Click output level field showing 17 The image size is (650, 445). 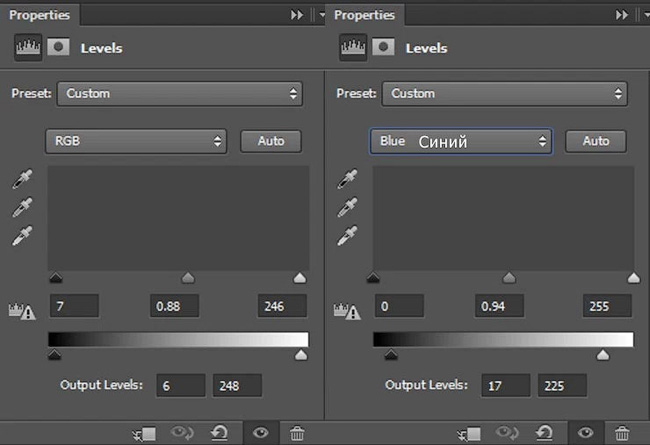tap(506, 386)
